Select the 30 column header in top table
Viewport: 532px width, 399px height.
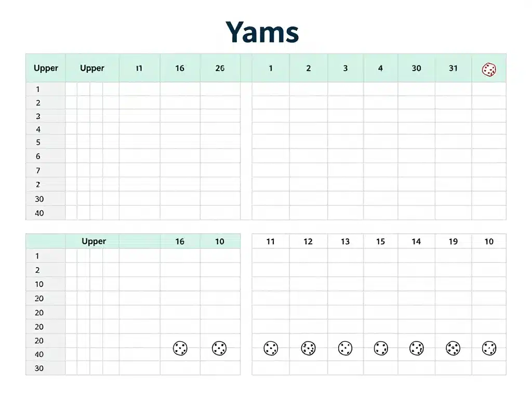(416, 68)
